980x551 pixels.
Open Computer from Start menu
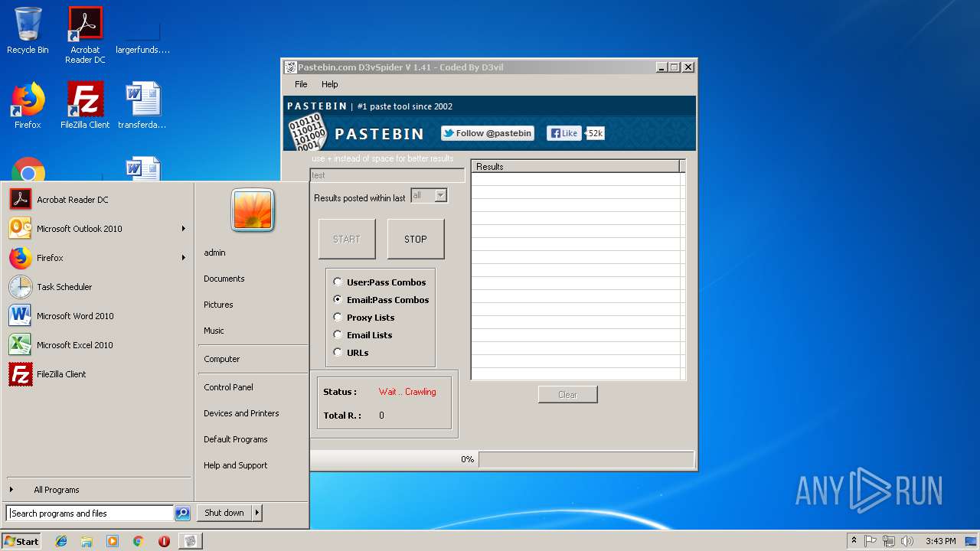pos(222,359)
